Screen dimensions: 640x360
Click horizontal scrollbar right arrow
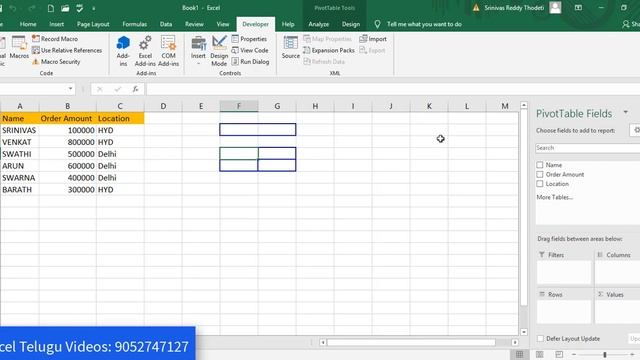(x=515, y=342)
